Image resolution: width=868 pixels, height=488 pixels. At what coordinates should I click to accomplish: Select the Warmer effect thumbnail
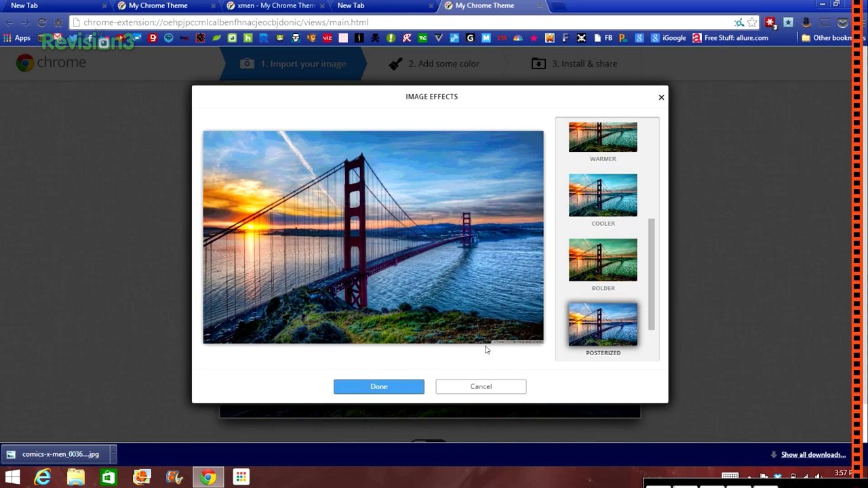coord(603,137)
